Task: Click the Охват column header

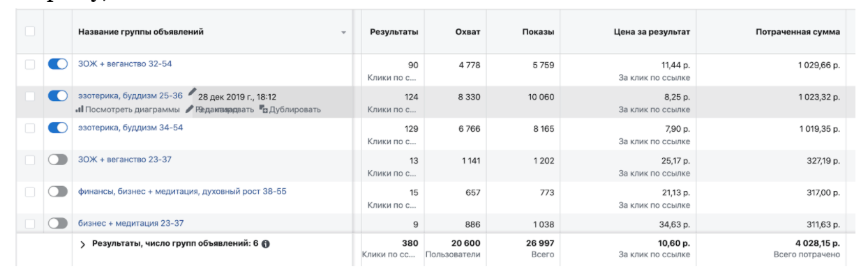Action: 467,32
